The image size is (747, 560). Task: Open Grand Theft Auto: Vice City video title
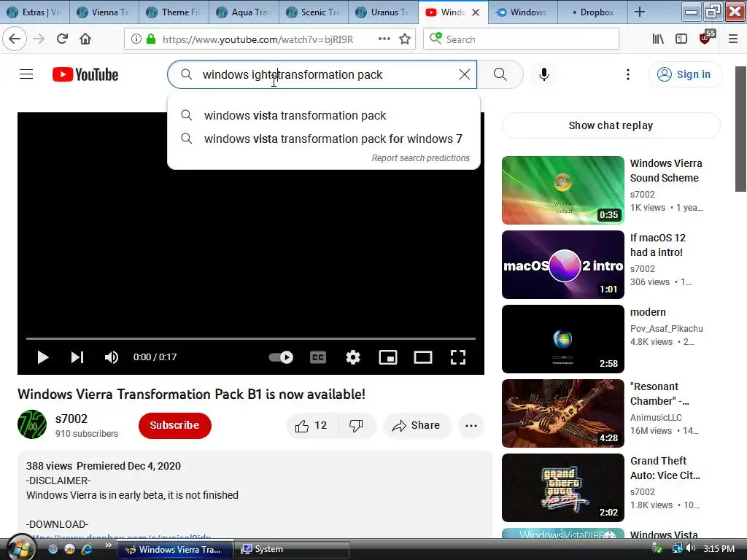click(x=665, y=468)
